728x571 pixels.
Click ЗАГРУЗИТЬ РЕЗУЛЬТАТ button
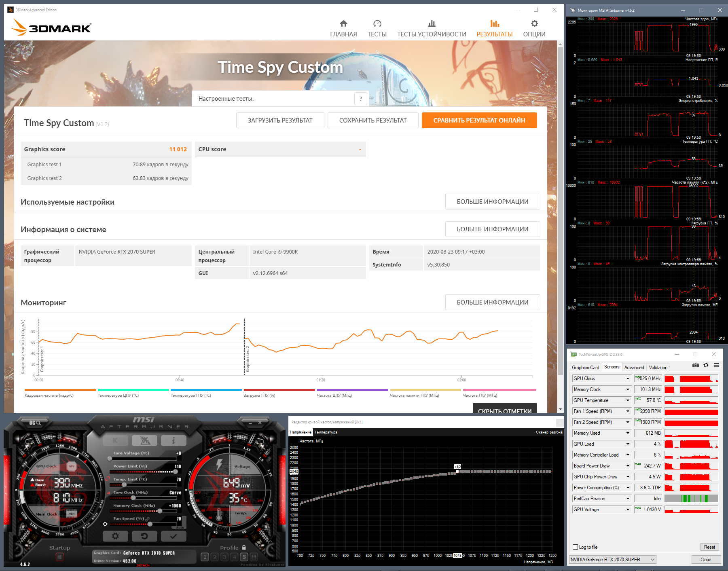[280, 120]
